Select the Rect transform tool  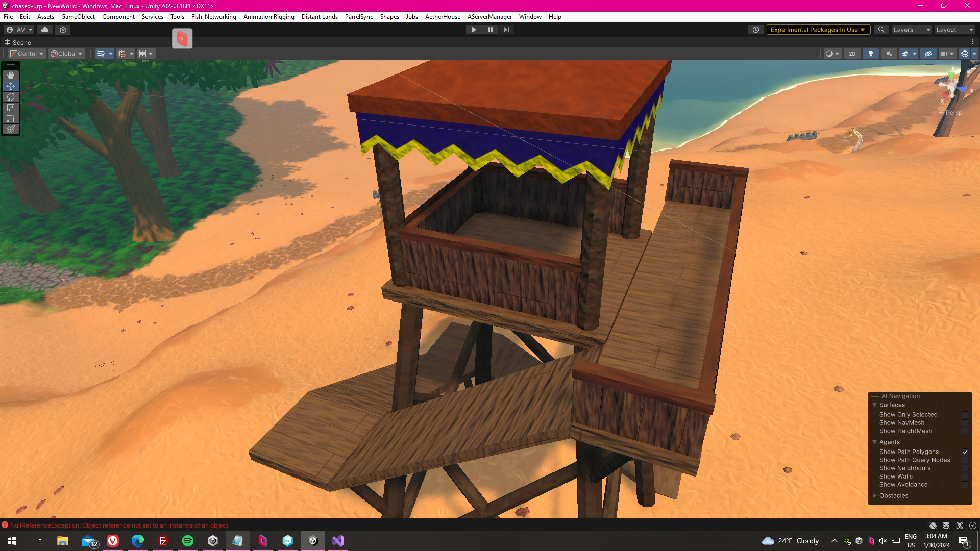(11, 118)
